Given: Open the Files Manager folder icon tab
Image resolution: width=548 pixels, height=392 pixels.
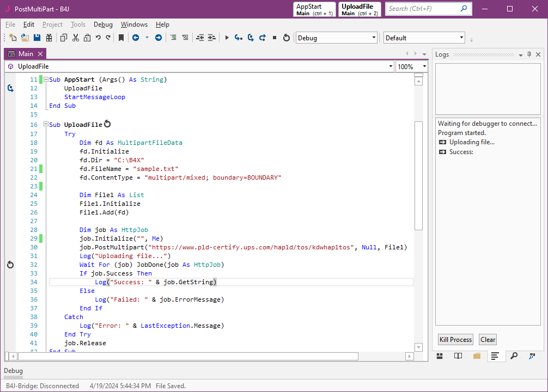Looking at the screenshot, I should (477, 356).
